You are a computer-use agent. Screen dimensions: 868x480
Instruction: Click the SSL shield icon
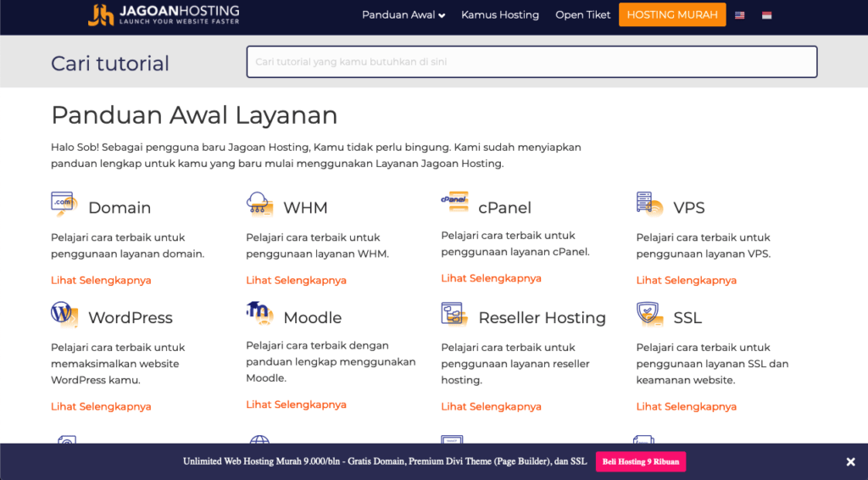click(x=650, y=315)
